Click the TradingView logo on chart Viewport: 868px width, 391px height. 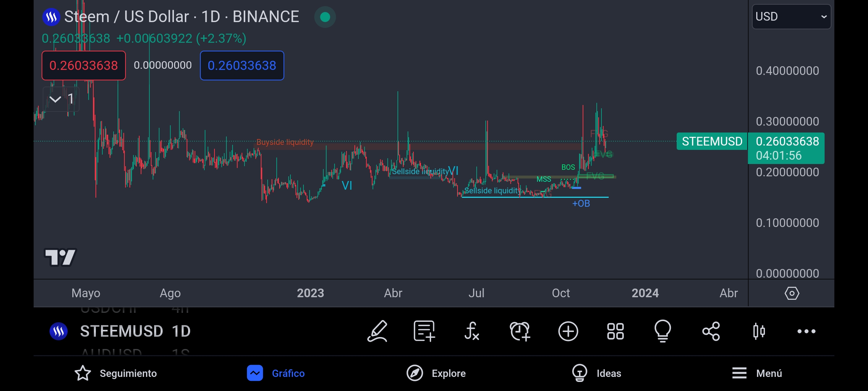(x=60, y=257)
